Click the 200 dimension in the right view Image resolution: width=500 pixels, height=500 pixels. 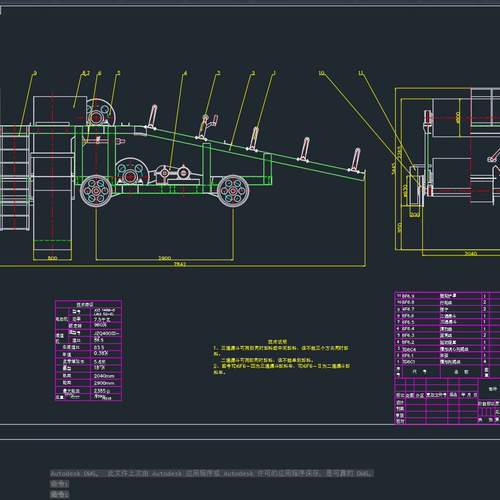(x=414, y=214)
